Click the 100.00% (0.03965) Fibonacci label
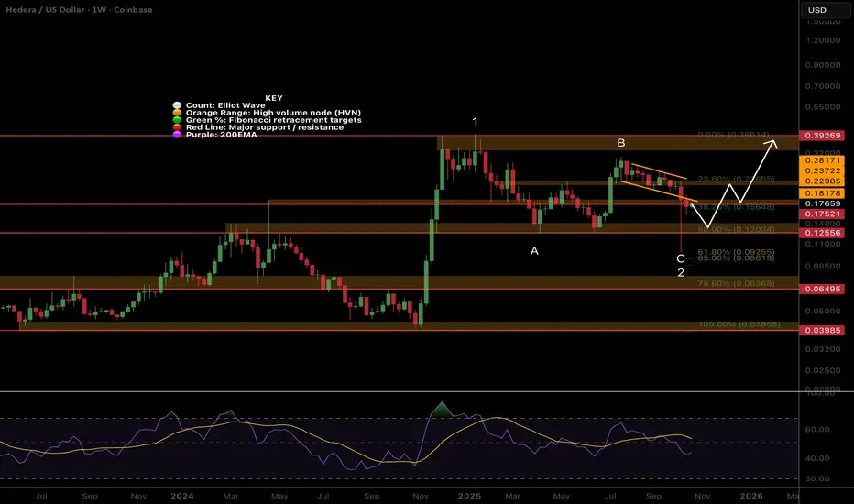 click(x=739, y=324)
